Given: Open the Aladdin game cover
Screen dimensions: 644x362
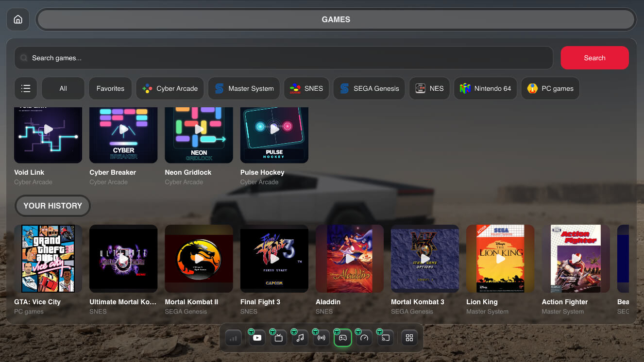Looking at the screenshot, I should pyautogui.click(x=350, y=259).
